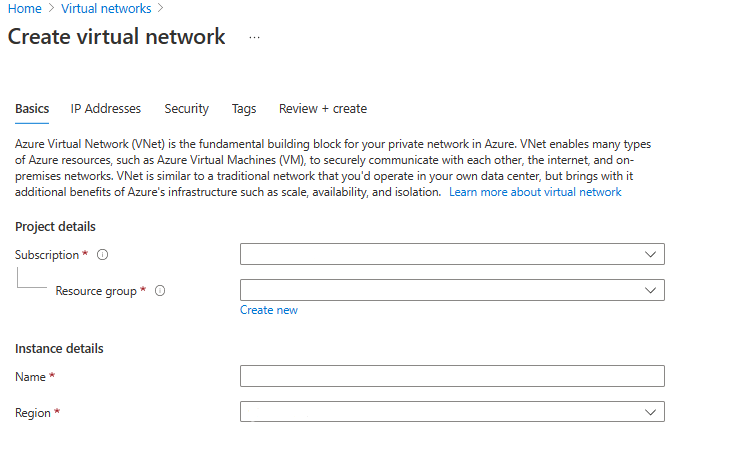Click Create new under Resource group
Screen dimensions: 744x463
[x=268, y=310]
